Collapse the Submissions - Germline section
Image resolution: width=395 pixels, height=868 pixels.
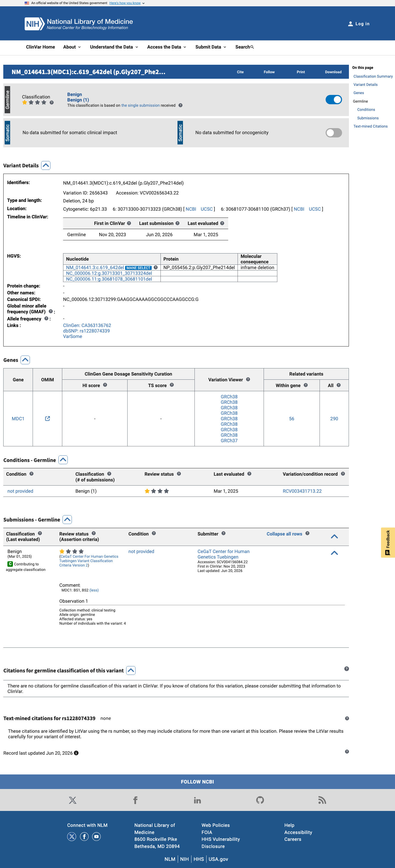point(67,520)
